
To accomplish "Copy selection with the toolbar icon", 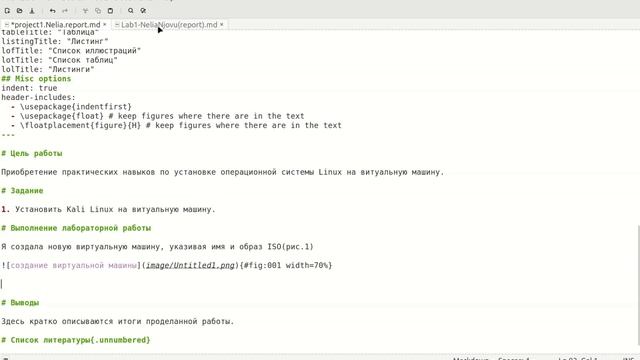I will 98,11.
